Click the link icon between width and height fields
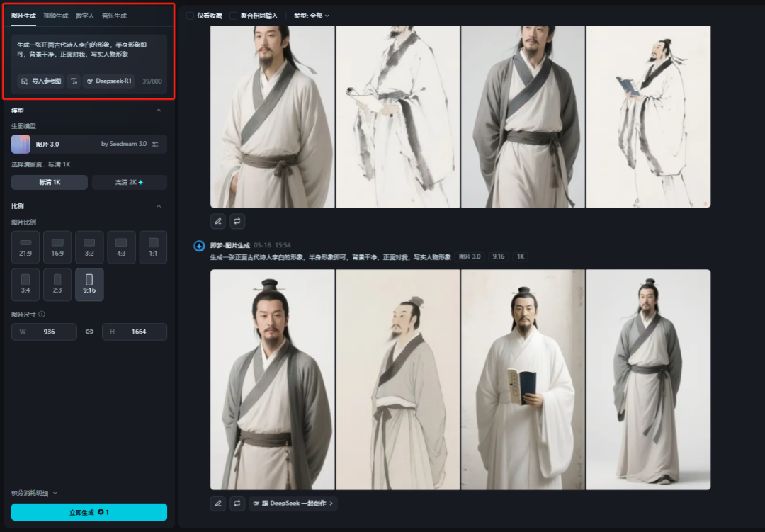 [x=89, y=332]
